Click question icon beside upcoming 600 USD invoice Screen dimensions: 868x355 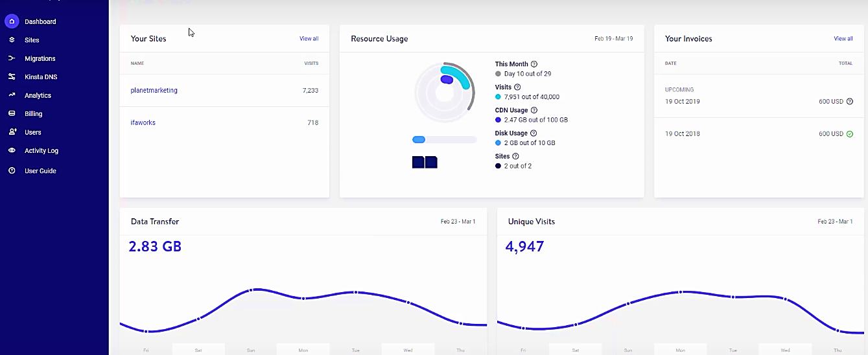pyautogui.click(x=850, y=102)
